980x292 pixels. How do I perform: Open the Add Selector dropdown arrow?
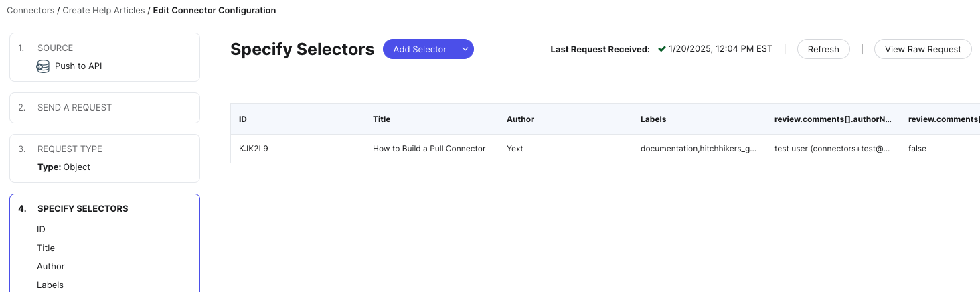[465, 49]
